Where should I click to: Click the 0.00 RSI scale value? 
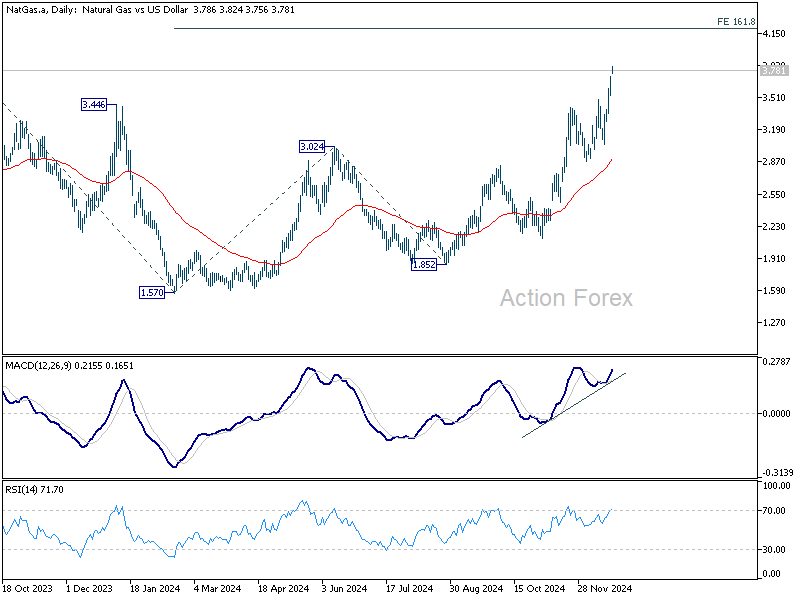pos(771,573)
